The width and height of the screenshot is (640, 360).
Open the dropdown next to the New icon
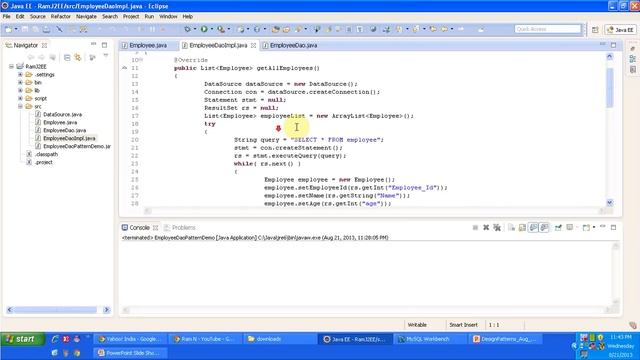16,29
